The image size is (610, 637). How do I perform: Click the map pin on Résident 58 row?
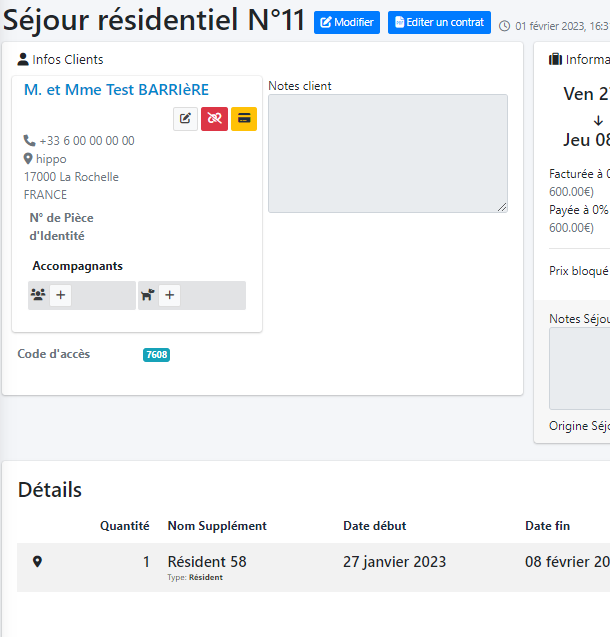pos(38,562)
